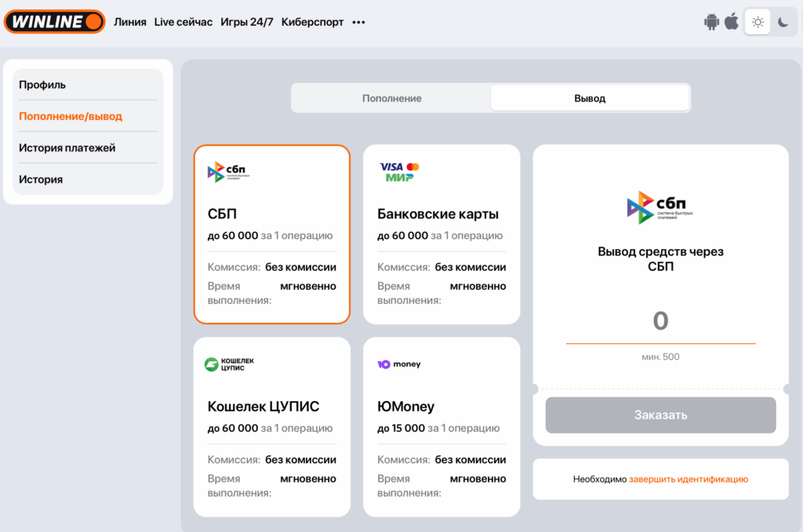
Task: Open Игры 24/7 section
Action: coord(247,22)
